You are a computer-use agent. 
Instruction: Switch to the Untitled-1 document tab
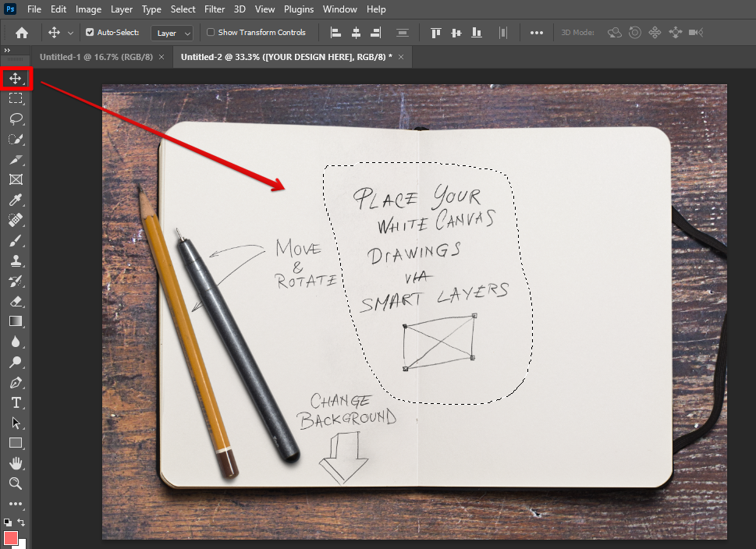tap(96, 57)
